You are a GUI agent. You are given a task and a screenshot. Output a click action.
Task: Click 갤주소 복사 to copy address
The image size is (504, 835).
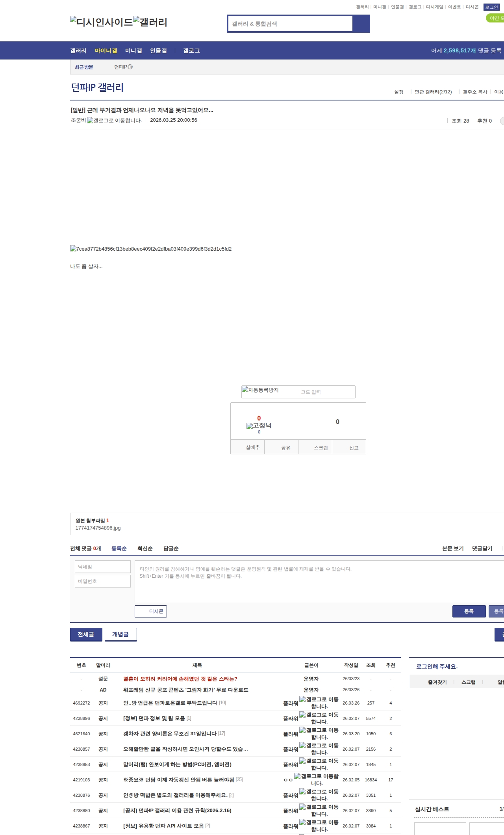(x=475, y=92)
